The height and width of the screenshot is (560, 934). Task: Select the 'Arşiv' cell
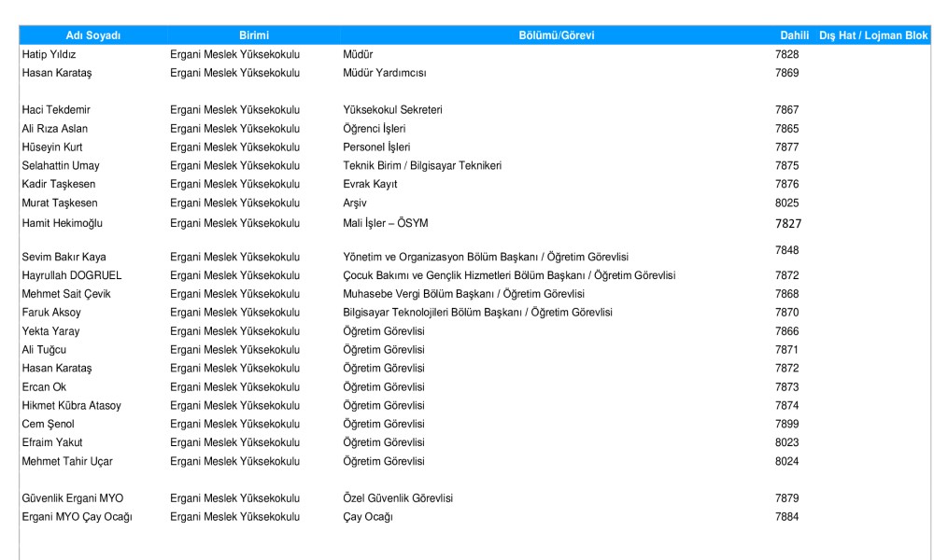[354, 203]
